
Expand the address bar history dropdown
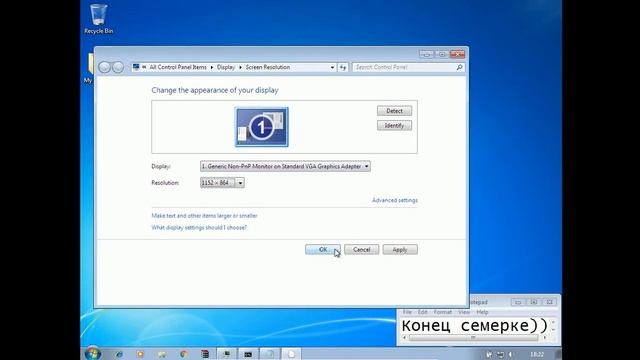[x=332, y=67]
